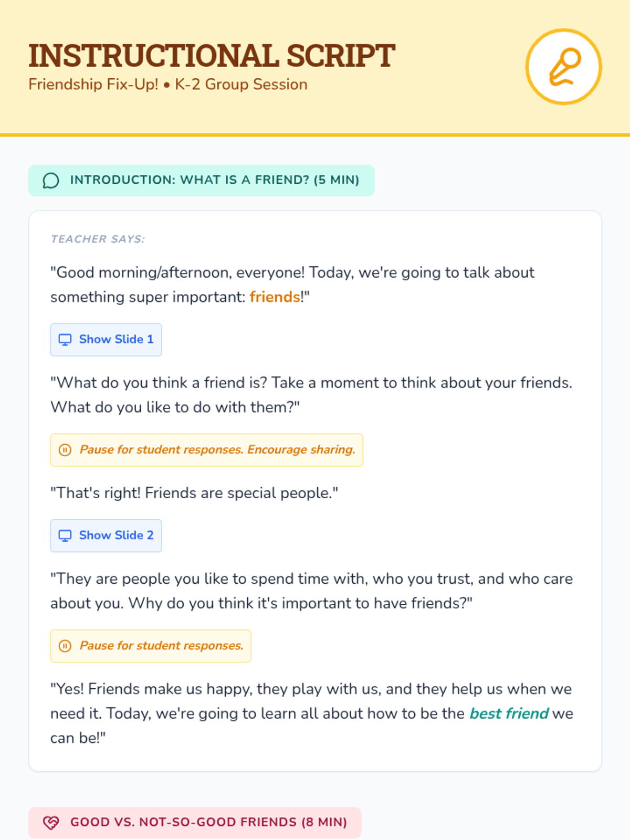Click the Instructional Script title
This screenshot has height=840, width=630.
pyautogui.click(x=212, y=56)
